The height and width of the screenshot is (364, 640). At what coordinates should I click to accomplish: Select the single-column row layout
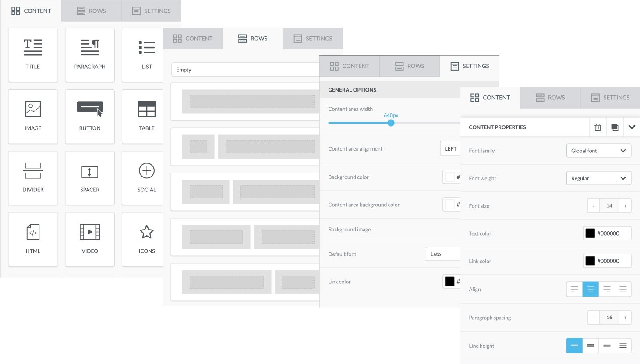(x=245, y=102)
